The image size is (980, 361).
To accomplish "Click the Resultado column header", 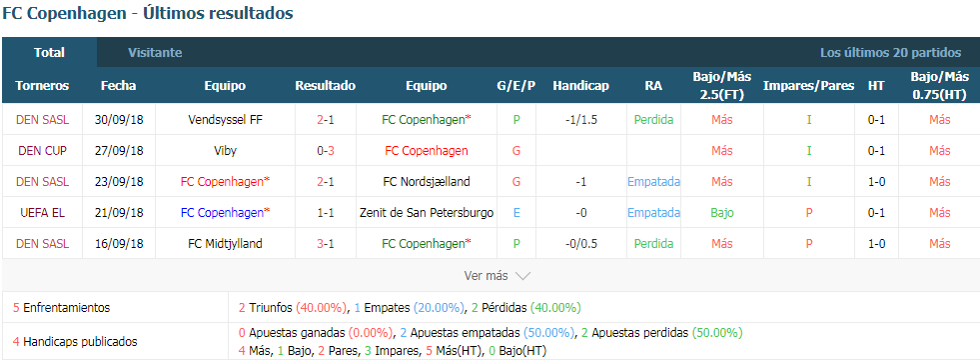I will [325, 86].
